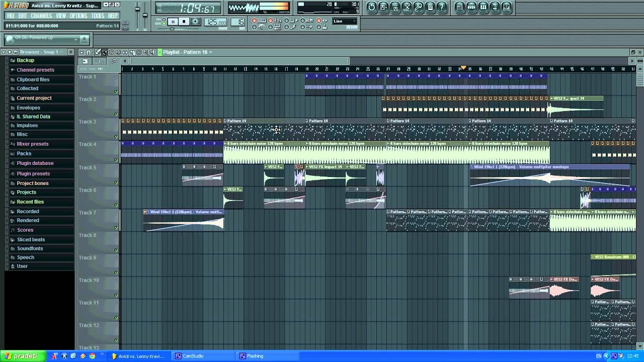Select the playlist Draw pencil tool
Image resolution: width=644 pixels, height=362 pixels.
click(x=98, y=52)
